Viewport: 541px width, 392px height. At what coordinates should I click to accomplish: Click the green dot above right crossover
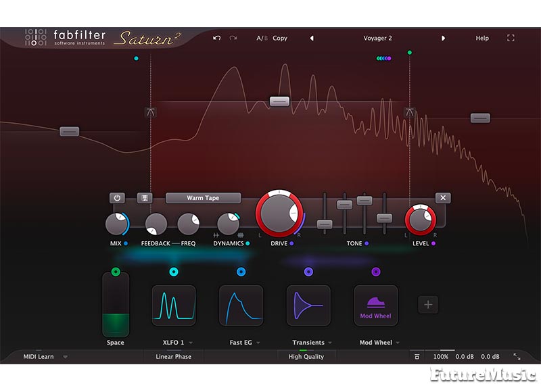click(x=410, y=53)
